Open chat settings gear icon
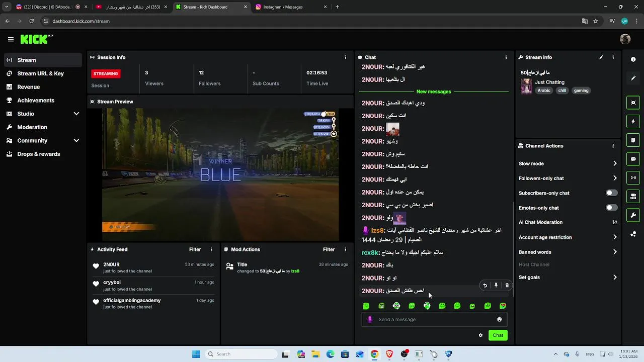The image size is (644, 362). [x=480, y=335]
